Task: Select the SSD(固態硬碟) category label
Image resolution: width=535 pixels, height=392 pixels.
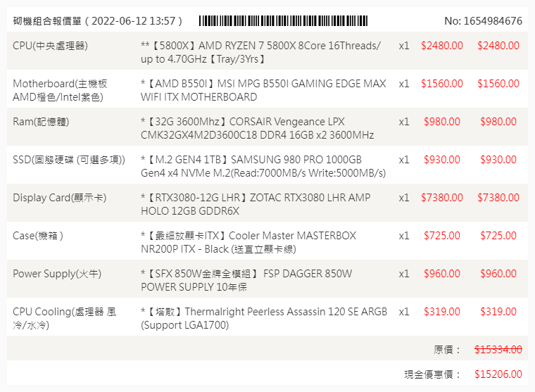Action: (x=69, y=160)
